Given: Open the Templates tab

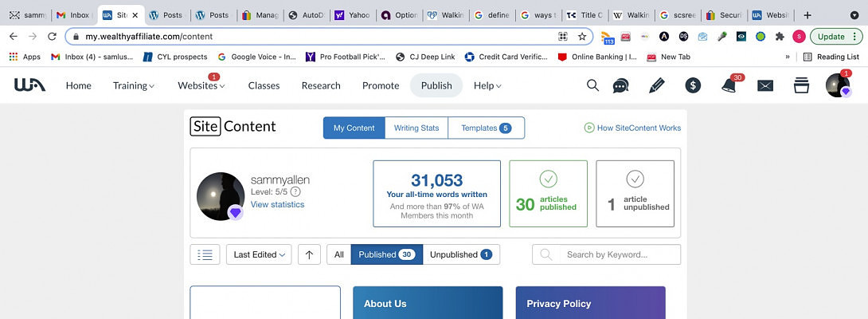Looking at the screenshot, I should 486,128.
